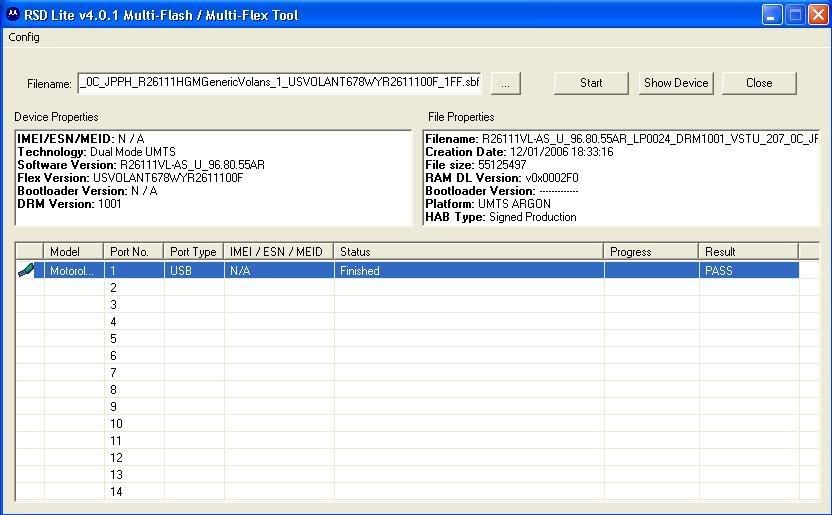The height and width of the screenshot is (515, 832).
Task: Click the Flex Version line in Device Properties
Action: 130,178
